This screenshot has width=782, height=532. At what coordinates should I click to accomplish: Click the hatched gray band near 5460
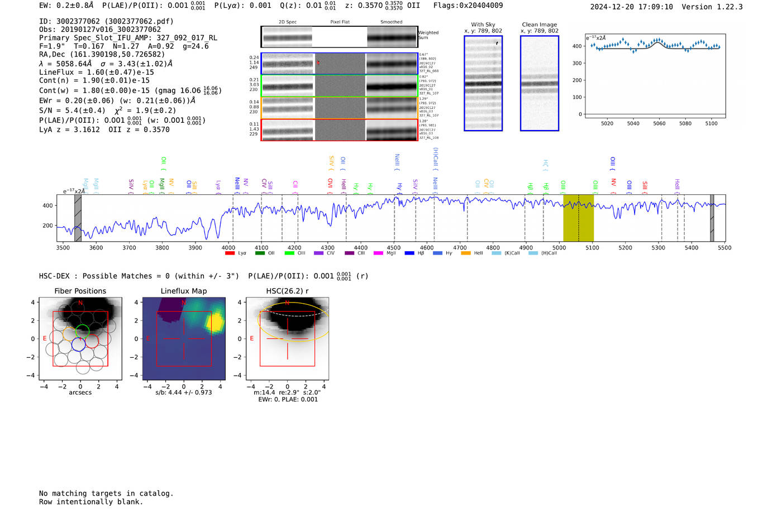click(712, 218)
